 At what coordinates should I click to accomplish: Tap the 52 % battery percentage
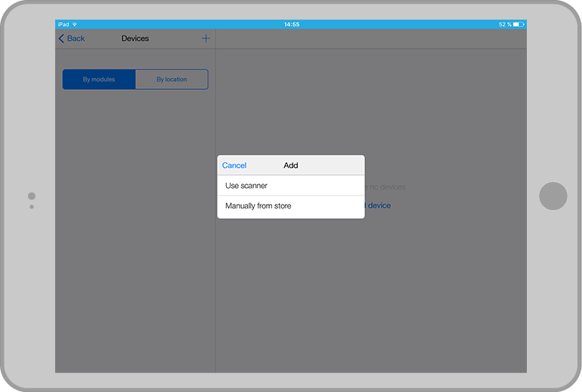504,24
